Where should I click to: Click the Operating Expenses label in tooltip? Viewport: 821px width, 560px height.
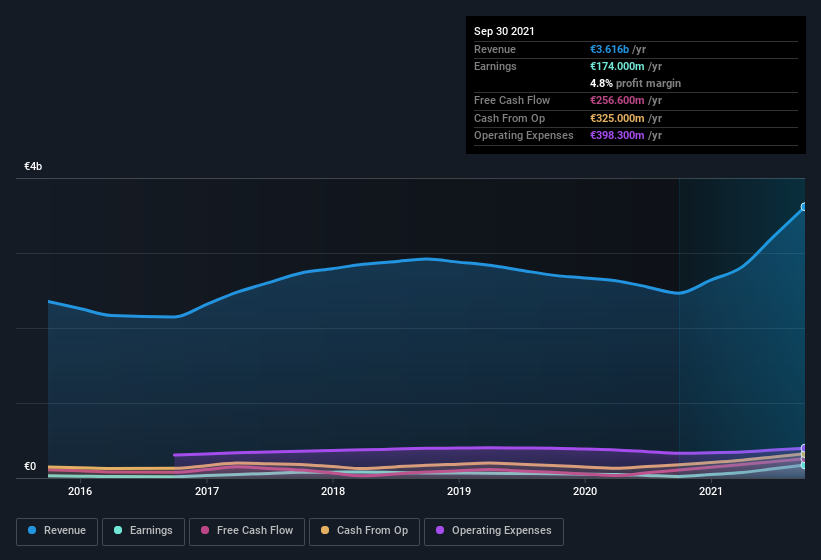524,135
